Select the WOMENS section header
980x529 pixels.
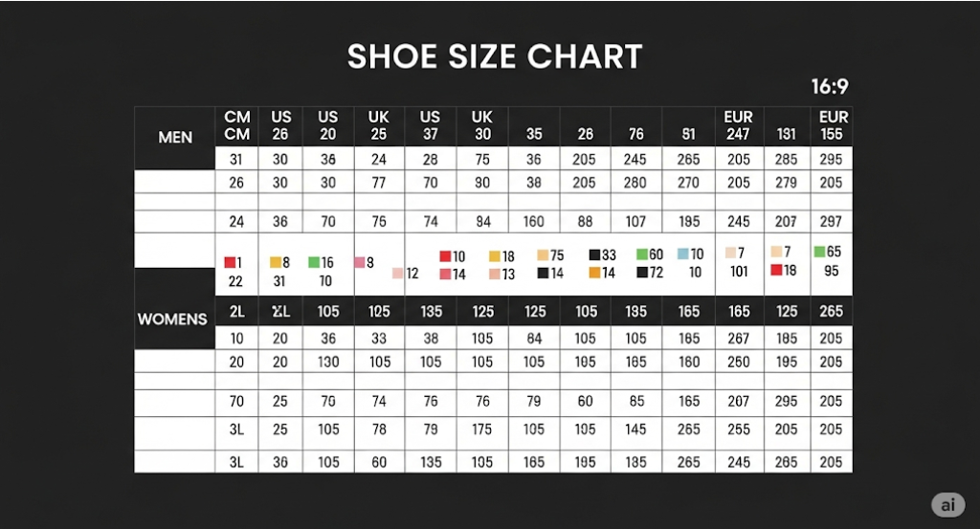pos(172,320)
